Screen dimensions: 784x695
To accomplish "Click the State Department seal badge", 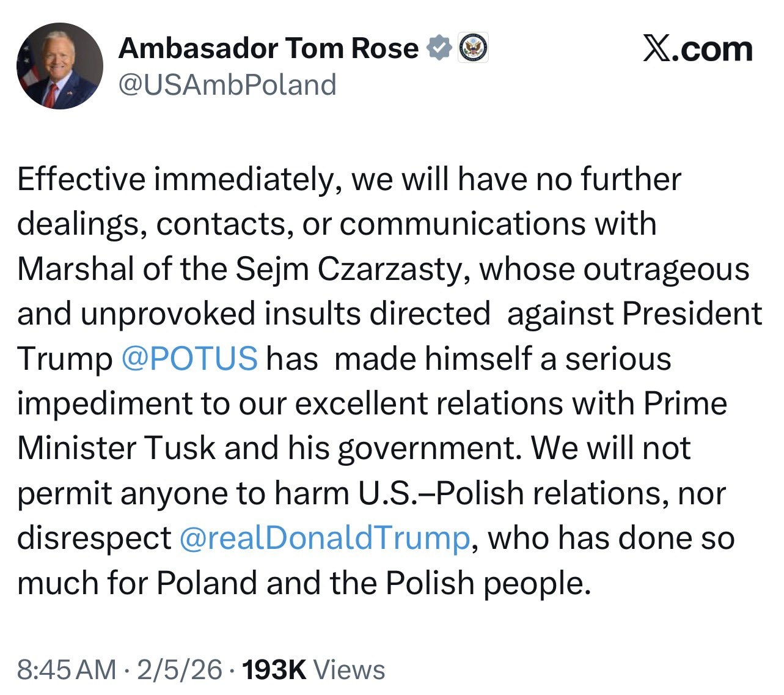I will point(472,48).
